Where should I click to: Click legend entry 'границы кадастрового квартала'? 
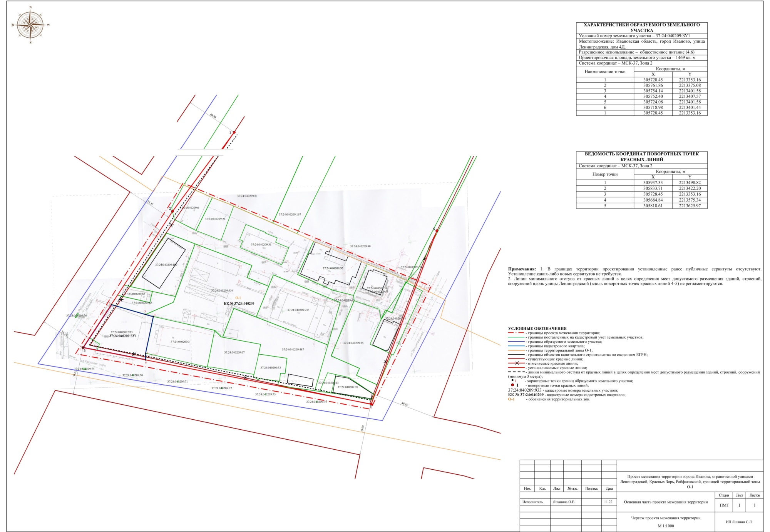point(556,346)
